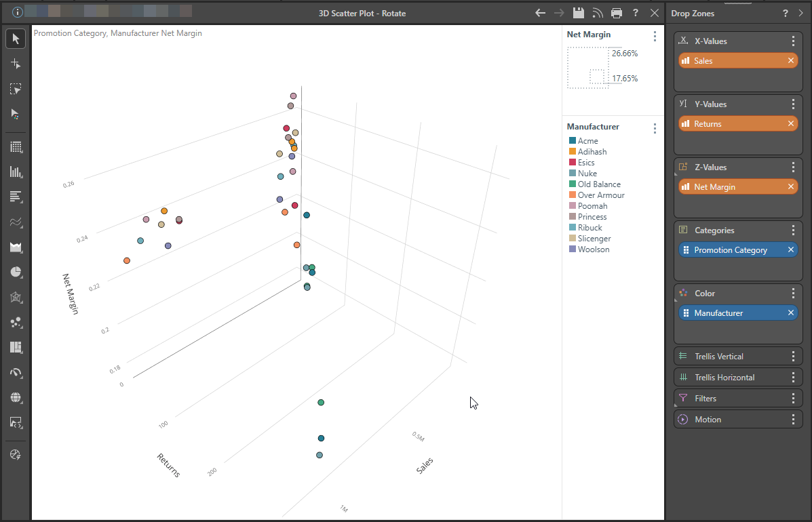
Task: Choose the gauge visualization icon
Action: (16, 372)
